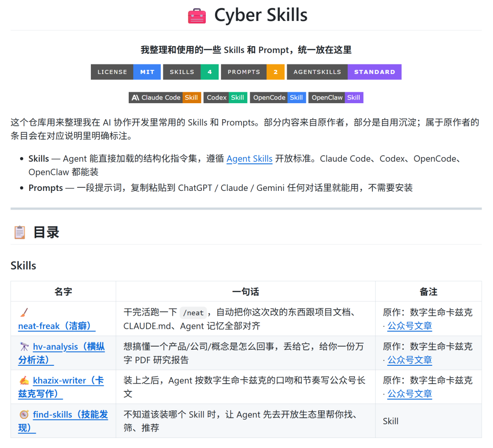Click the clipboard icon beside 目录 heading
This screenshot has width=493, height=448.
[20, 232]
